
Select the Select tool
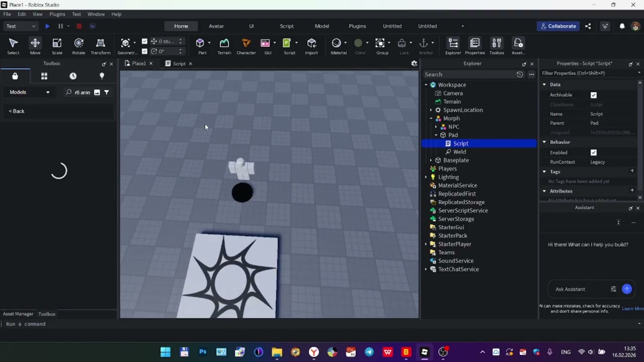(13, 46)
